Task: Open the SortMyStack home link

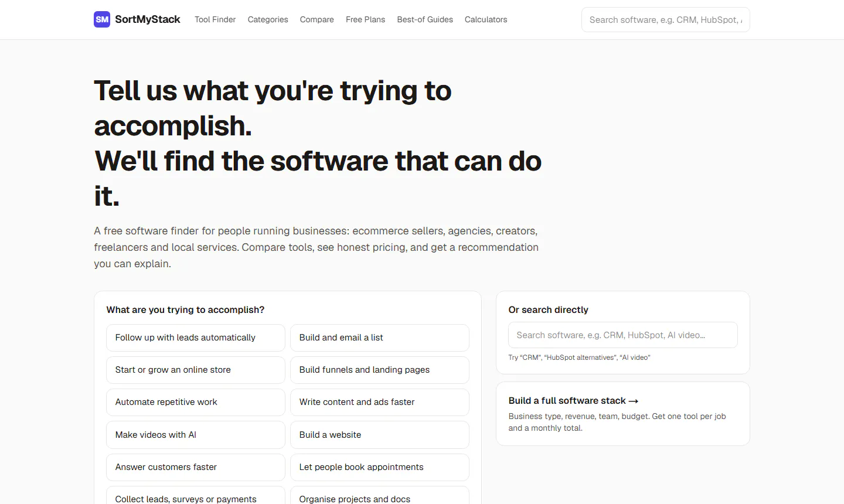Action: pos(137,19)
